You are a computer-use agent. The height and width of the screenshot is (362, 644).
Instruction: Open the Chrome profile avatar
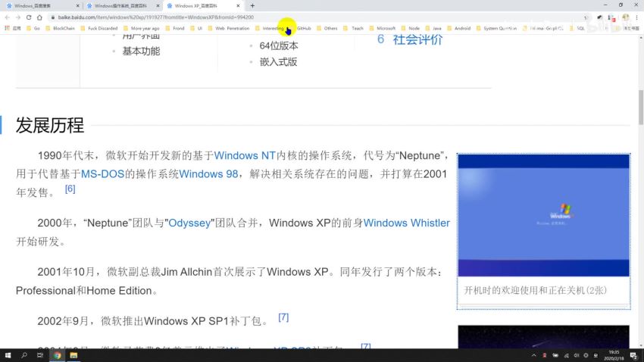point(626,17)
